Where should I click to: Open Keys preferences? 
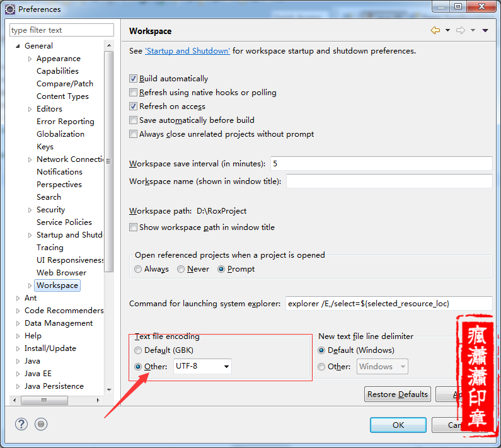(x=45, y=147)
